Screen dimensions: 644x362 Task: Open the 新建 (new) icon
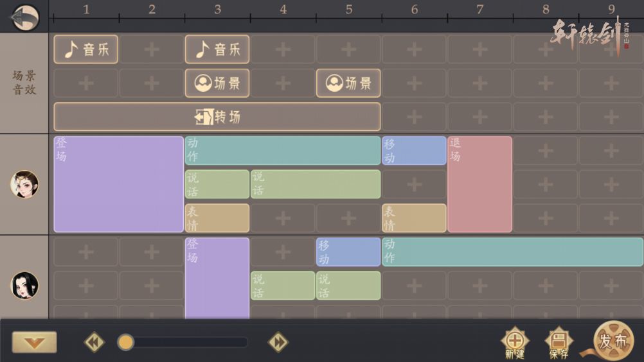tap(515, 341)
